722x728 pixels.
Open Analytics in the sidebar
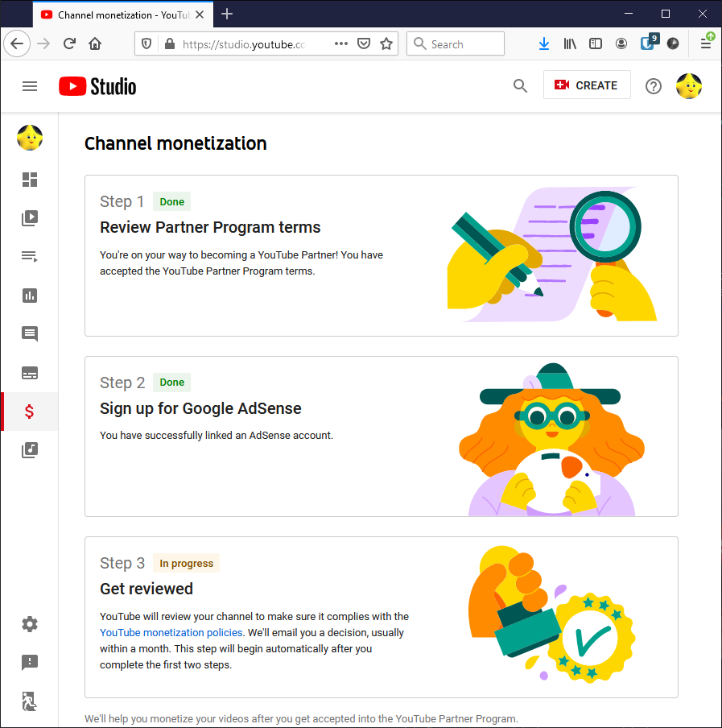(x=30, y=296)
